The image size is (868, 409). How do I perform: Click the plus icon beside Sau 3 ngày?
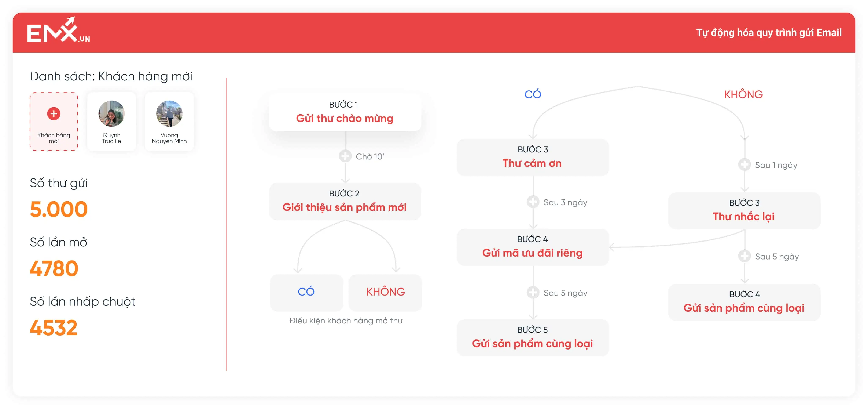pyautogui.click(x=533, y=202)
